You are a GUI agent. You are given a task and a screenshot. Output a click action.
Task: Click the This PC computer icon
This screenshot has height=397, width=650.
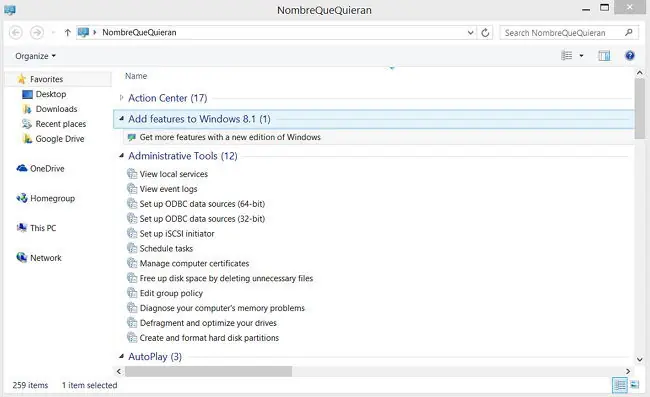point(22,228)
